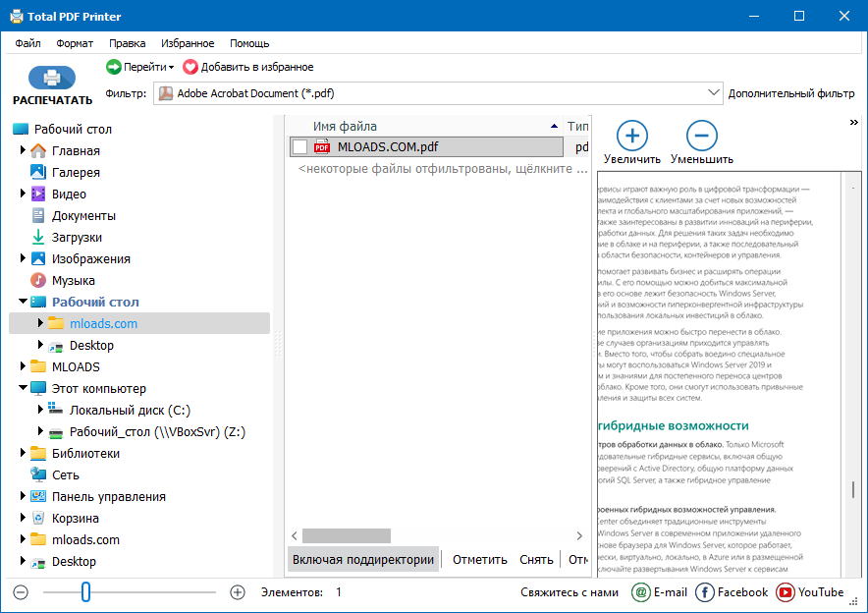This screenshot has width=868, height=613.
Task: Click the Добавить в избранное heart icon
Action: (191, 67)
